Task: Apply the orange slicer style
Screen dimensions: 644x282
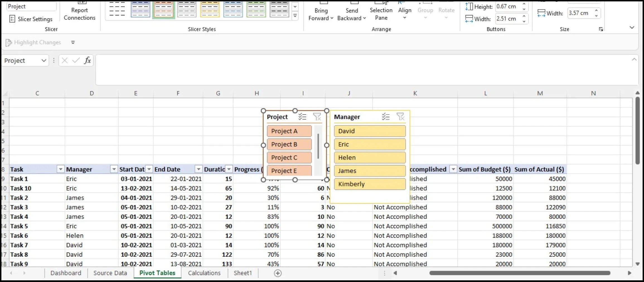Action: pyautogui.click(x=163, y=10)
